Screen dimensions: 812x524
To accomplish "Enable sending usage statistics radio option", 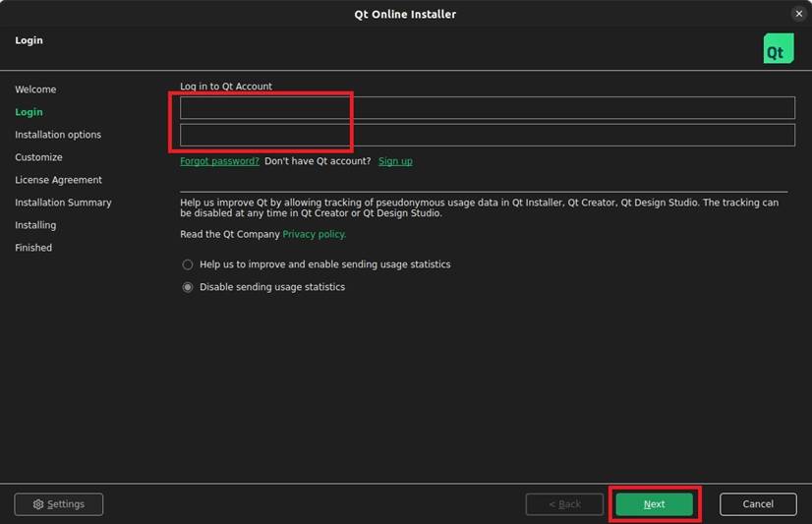I will point(188,264).
